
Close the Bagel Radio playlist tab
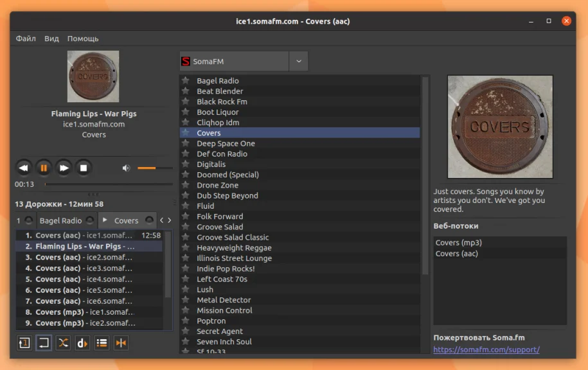click(x=90, y=220)
